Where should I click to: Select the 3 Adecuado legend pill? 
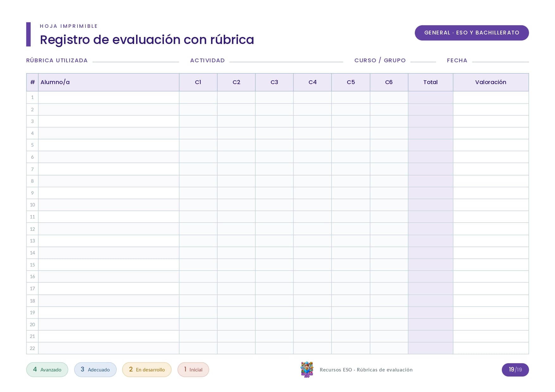(95, 370)
